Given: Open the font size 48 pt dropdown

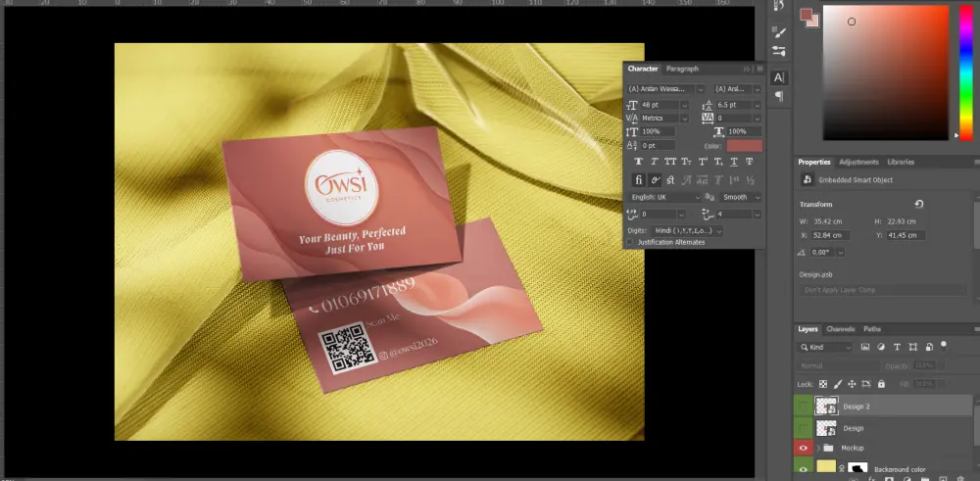Looking at the screenshot, I should click(684, 105).
